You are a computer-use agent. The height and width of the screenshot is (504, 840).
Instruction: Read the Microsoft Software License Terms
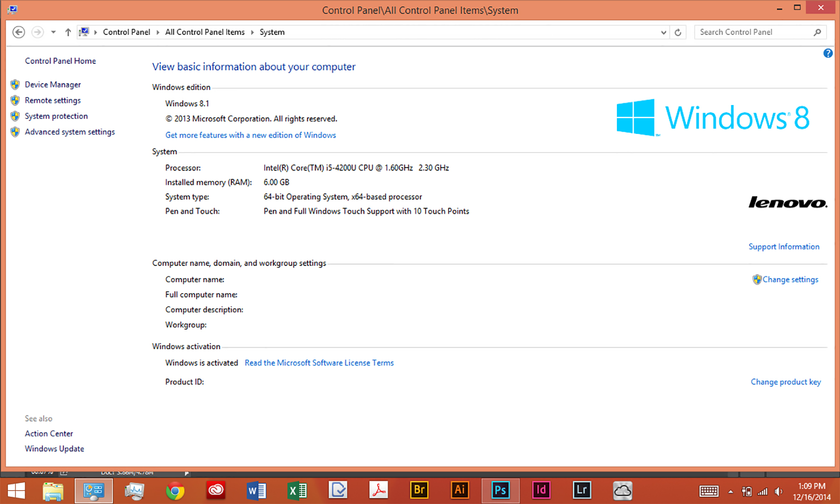(319, 363)
